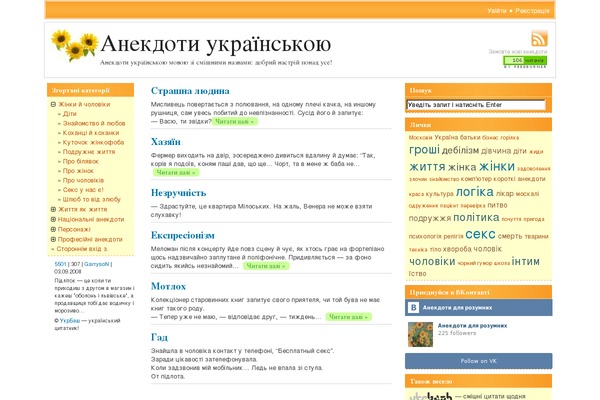This screenshot has width=600, height=400.
Task: Select the інтим tag
Action: click(525, 262)
